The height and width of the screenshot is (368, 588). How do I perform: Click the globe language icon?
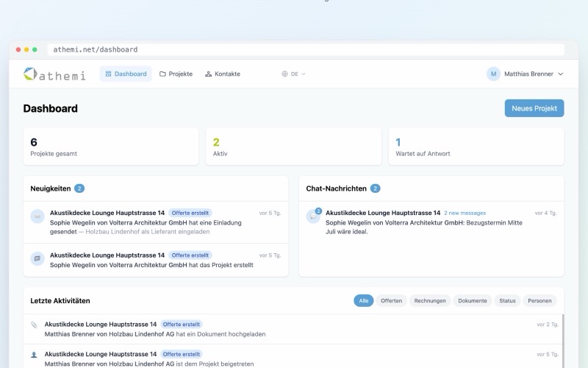coord(284,74)
